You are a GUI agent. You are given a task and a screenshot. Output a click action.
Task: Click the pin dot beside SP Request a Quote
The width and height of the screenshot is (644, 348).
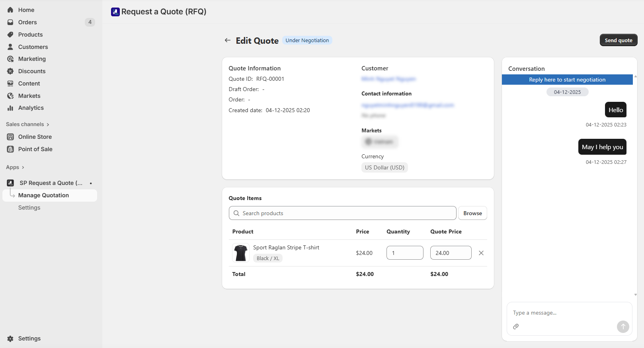(x=91, y=183)
